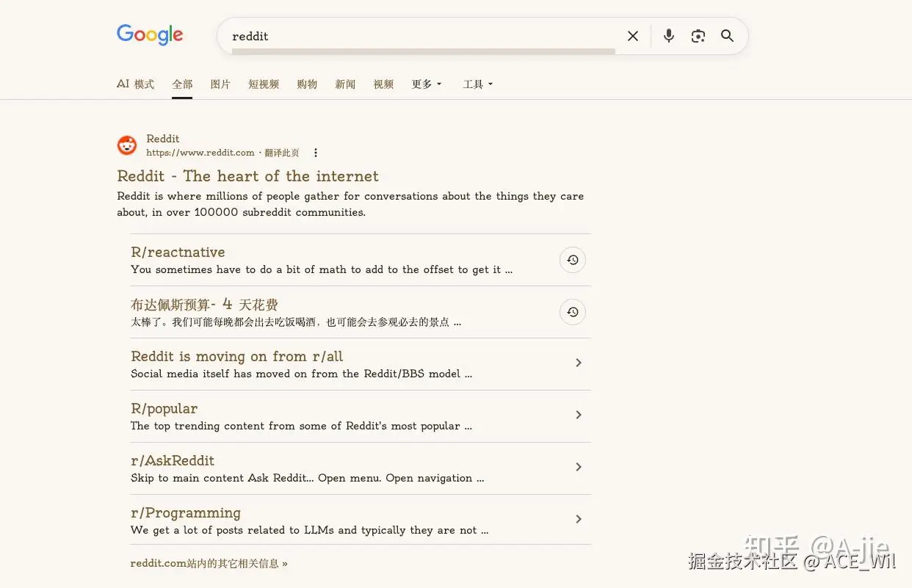
Task: Click reddit.com站内的其它相关信息 link
Action: pos(209,564)
